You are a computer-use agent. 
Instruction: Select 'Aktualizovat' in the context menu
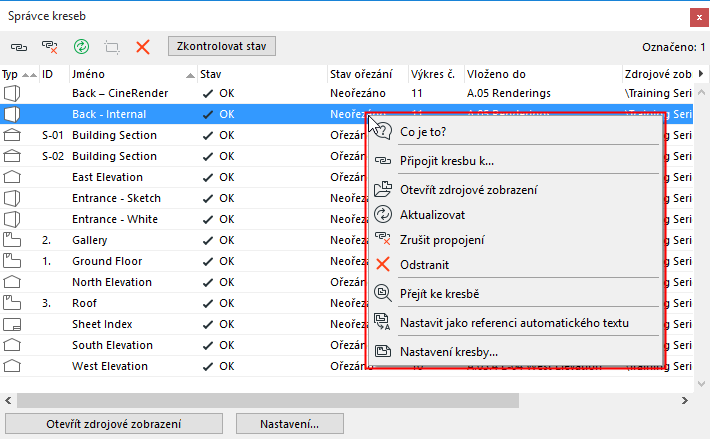(x=432, y=214)
